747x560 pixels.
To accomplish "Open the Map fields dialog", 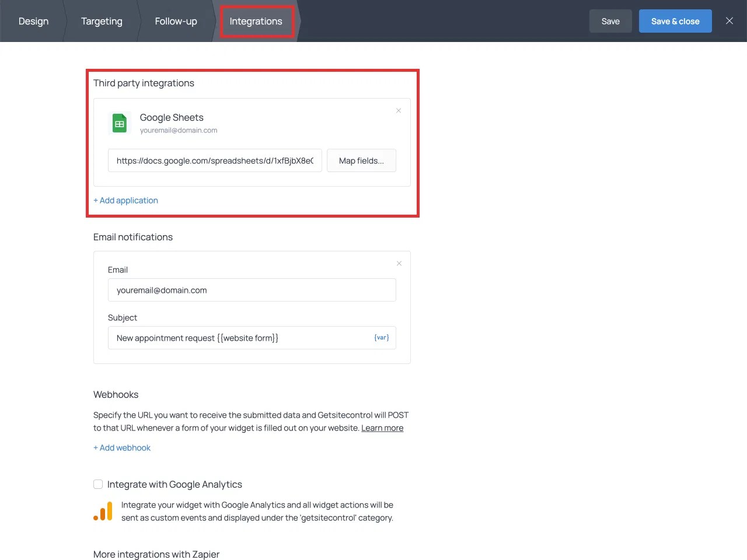I will pyautogui.click(x=361, y=160).
